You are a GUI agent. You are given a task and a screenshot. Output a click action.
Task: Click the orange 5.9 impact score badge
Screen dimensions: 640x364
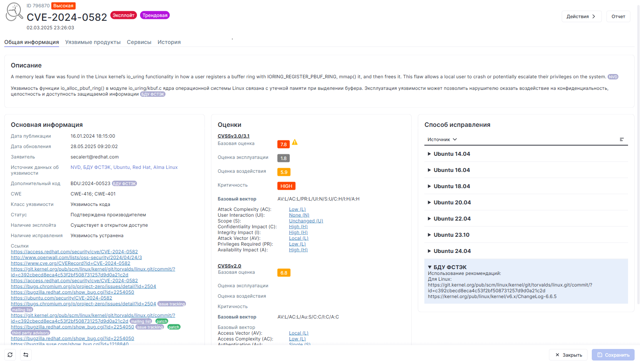(284, 172)
